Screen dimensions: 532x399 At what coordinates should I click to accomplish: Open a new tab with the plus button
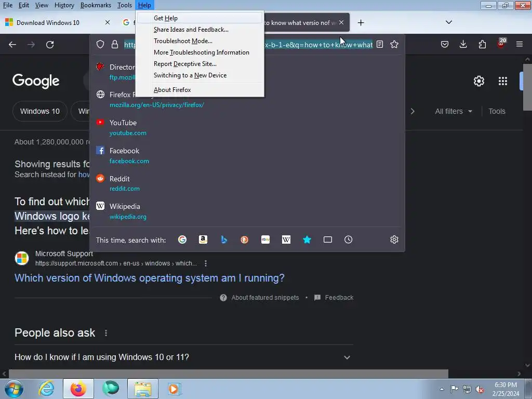pos(361,23)
